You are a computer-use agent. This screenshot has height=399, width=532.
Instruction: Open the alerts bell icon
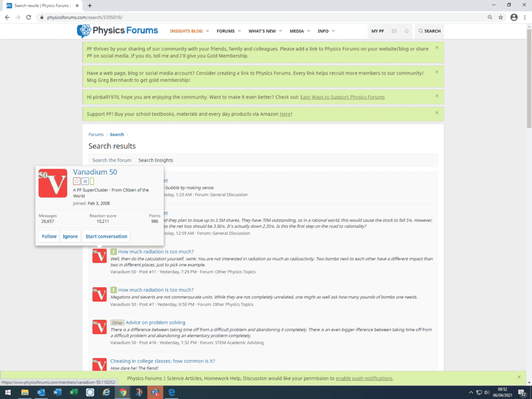[x=406, y=31]
